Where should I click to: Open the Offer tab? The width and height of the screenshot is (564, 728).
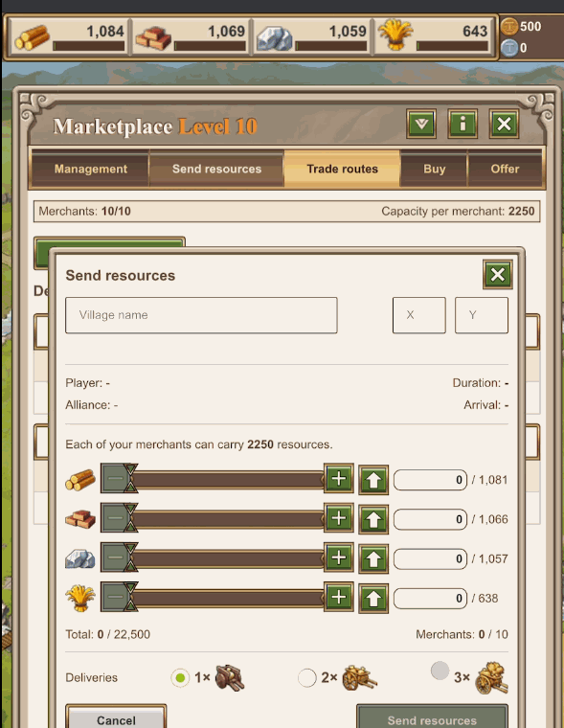coord(505,169)
